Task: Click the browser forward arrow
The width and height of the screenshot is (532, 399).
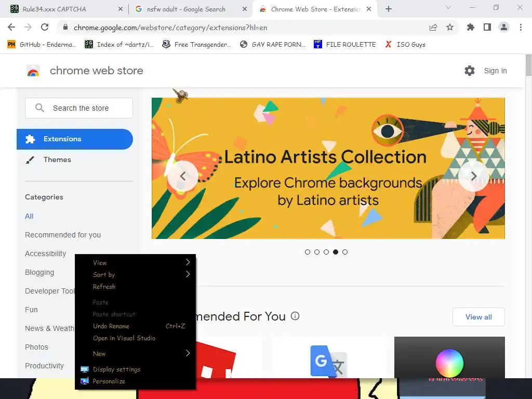Action: click(28, 27)
